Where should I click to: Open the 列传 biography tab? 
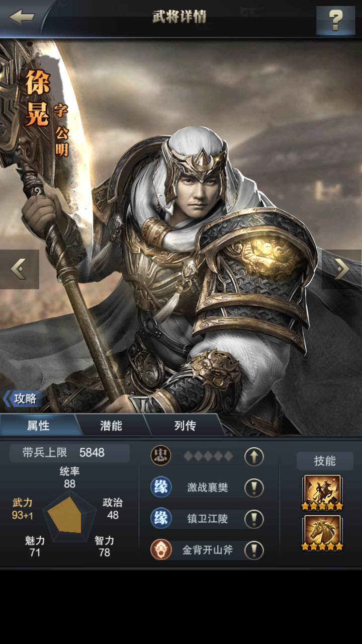(x=185, y=426)
